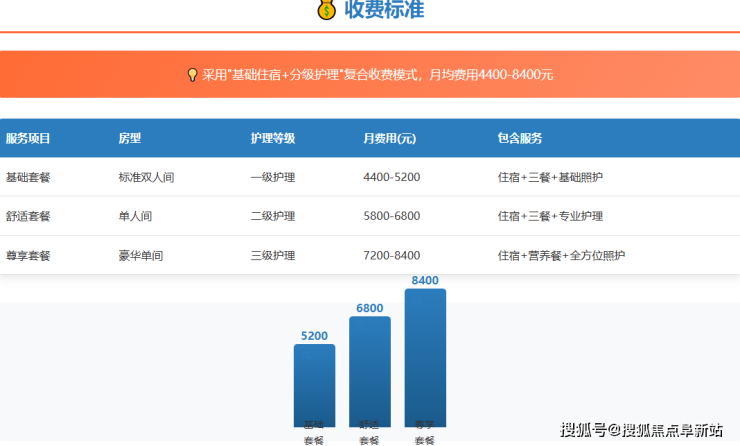Viewport: 740px width, 446px height.
Task: Click the shortest chart bar labeled 5200
Action: tap(314, 385)
